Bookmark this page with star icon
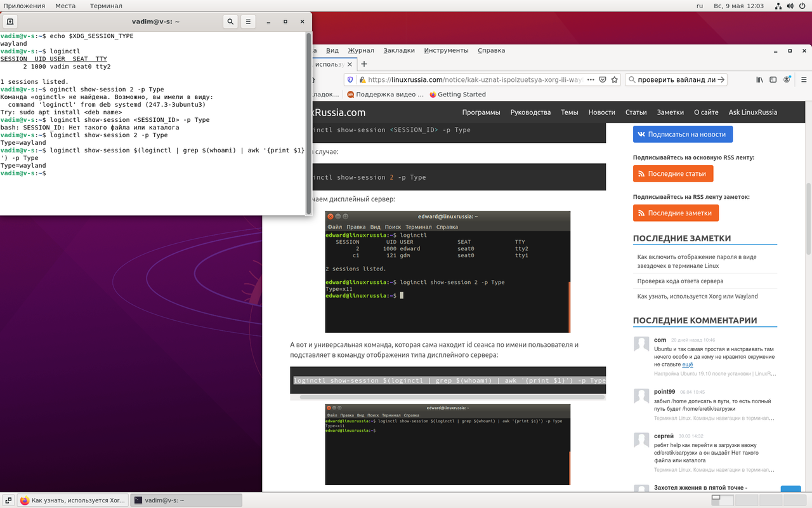Screen dimensions: 812x508 point(615,80)
